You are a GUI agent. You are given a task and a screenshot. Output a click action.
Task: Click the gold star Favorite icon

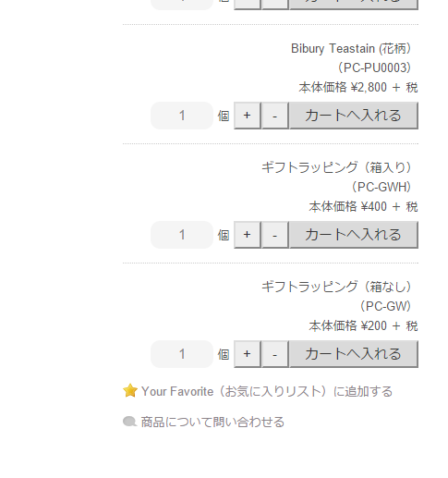130,390
